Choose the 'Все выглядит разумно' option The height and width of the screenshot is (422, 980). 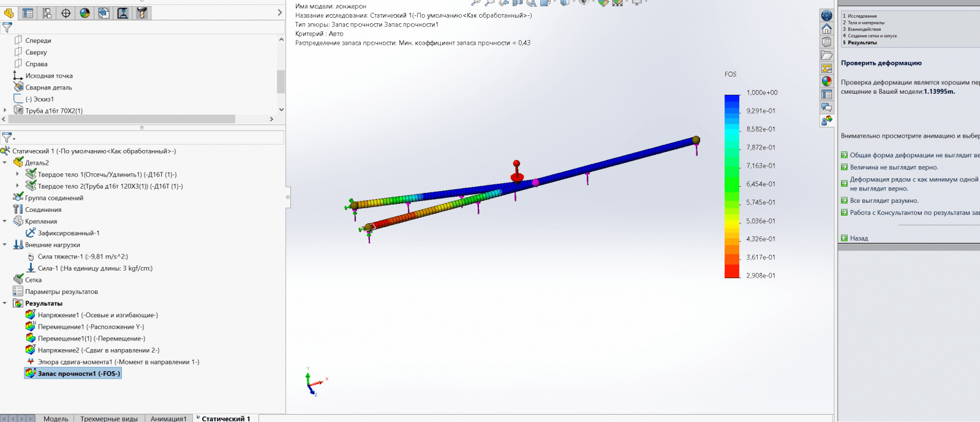click(x=883, y=200)
